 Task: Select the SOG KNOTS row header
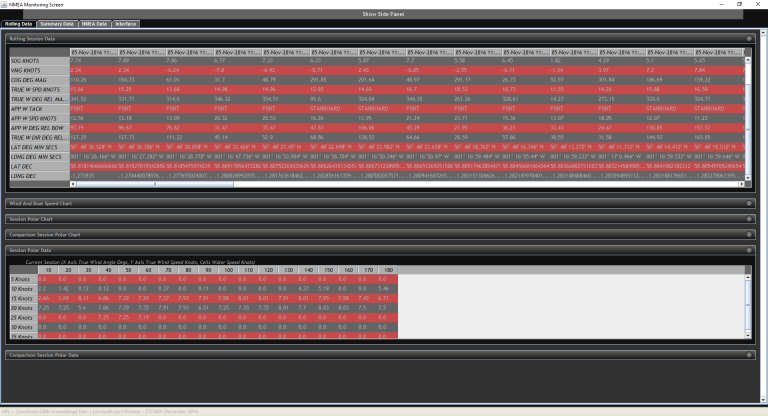tap(40, 61)
